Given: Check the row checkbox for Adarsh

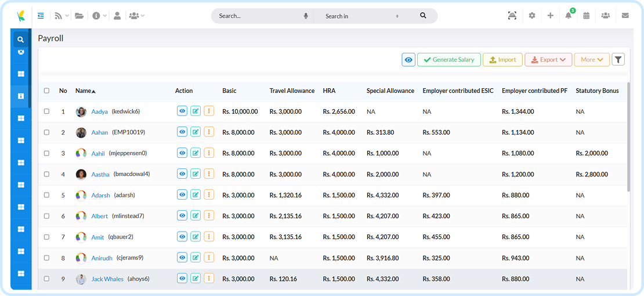Looking at the screenshot, I should pyautogui.click(x=46, y=195).
